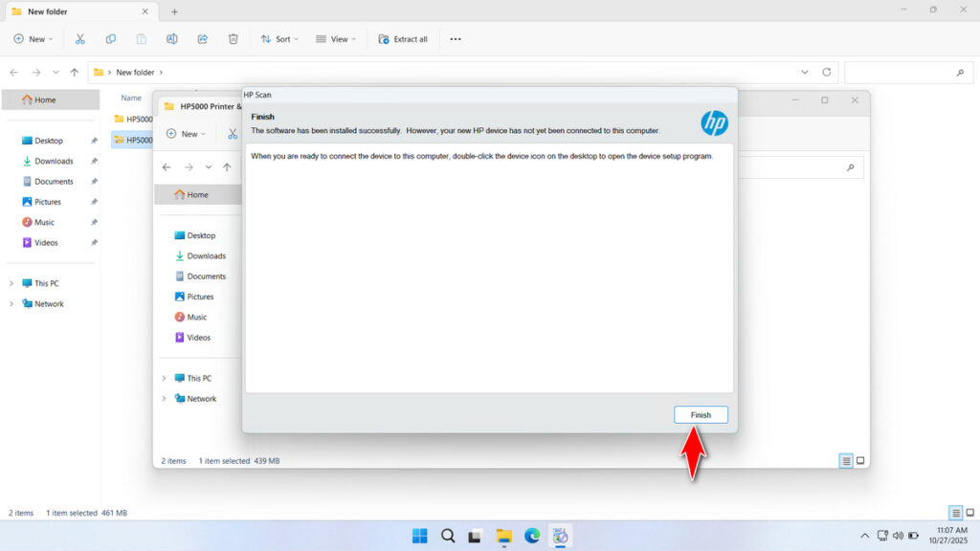Open Downloads in the left sidebar

[54, 161]
